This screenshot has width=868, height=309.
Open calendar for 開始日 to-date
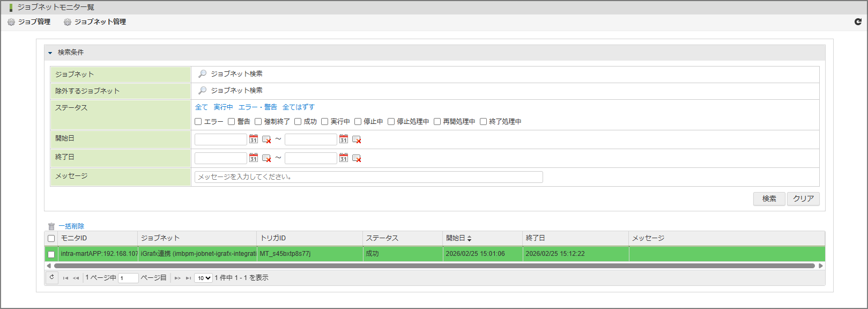click(x=344, y=139)
